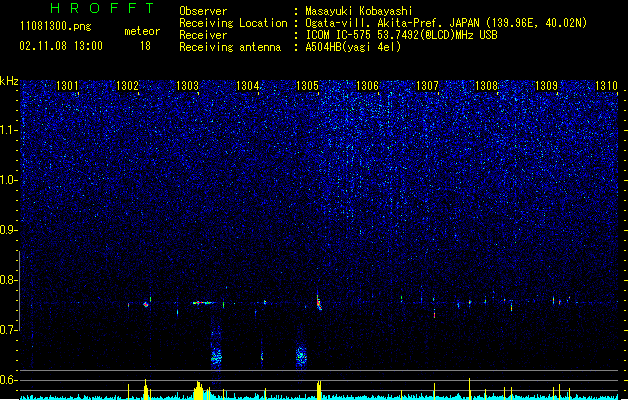Click the Ogata-vill. Akita-Pref. JAPAN location text
This screenshot has width=629, height=400.
point(446,23)
